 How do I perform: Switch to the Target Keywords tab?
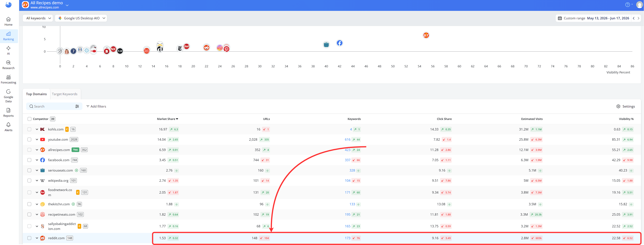pyautogui.click(x=64, y=94)
